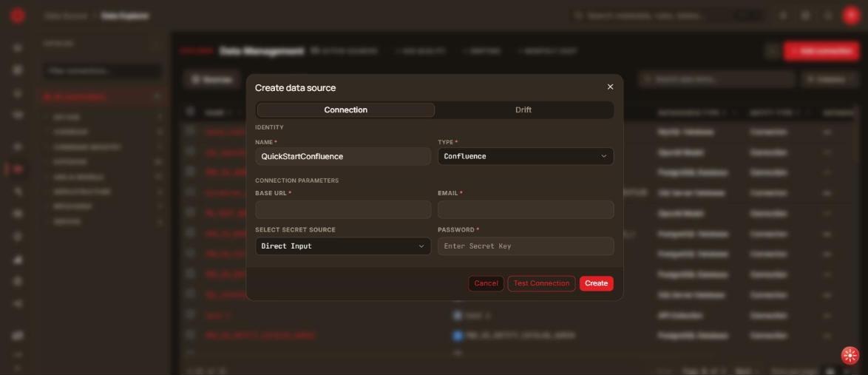
Task: Click the red Create button
Action: click(596, 283)
